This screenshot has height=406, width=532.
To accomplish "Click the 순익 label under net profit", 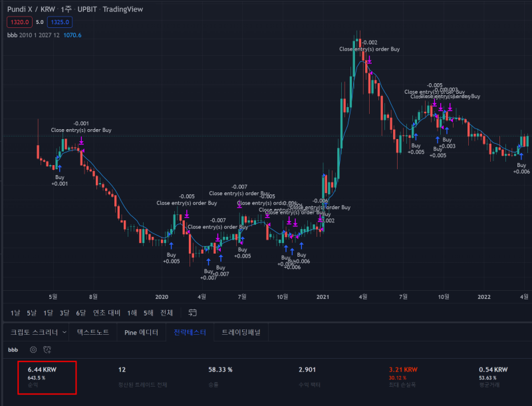I will [33, 385].
